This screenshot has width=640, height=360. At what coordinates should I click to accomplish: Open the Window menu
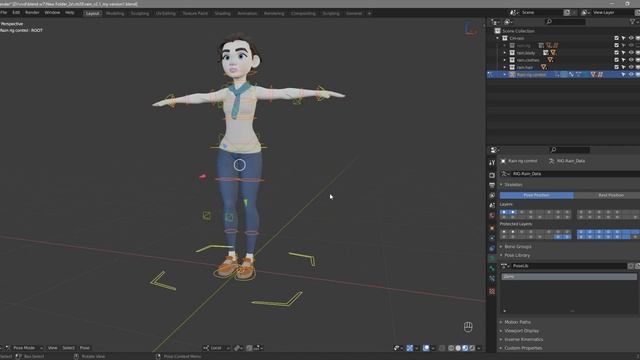click(x=52, y=13)
